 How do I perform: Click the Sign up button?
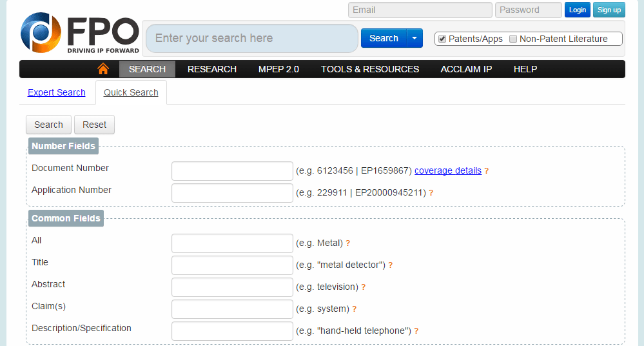click(609, 10)
